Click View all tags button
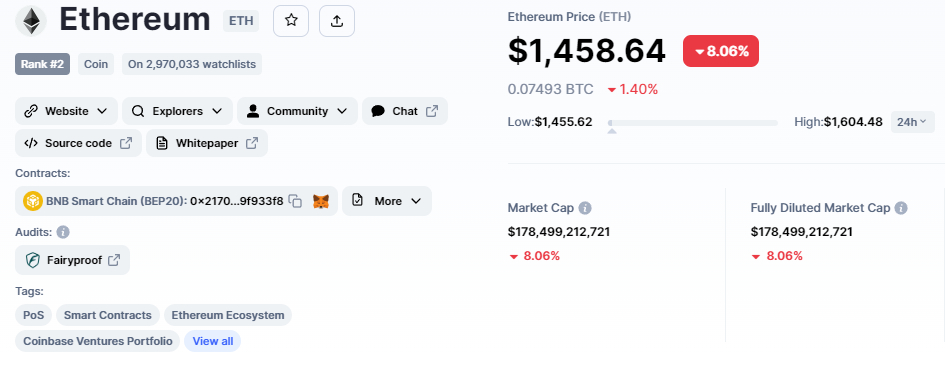The width and height of the screenshot is (945, 368). point(213,341)
